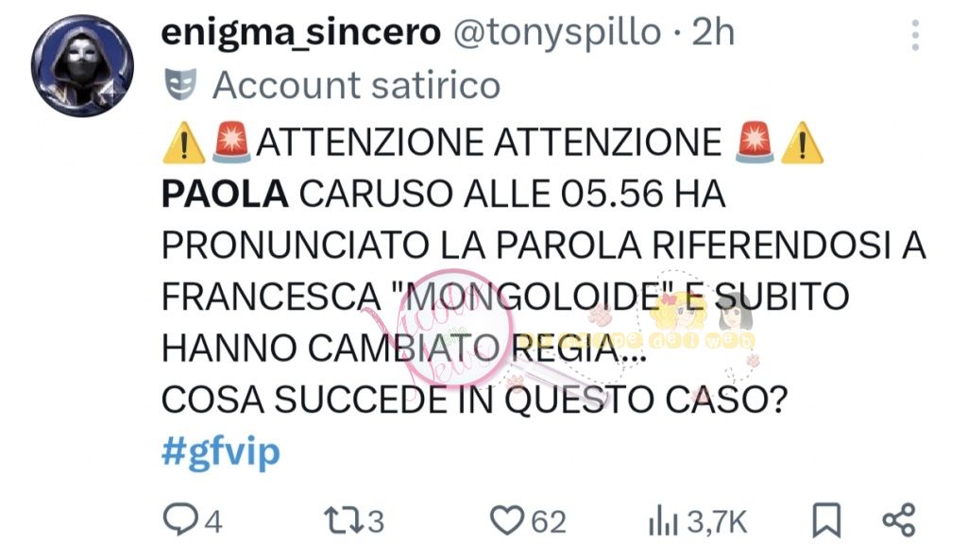Open the @tonyspillo handle
Screen dimensions: 967x560
point(557,32)
